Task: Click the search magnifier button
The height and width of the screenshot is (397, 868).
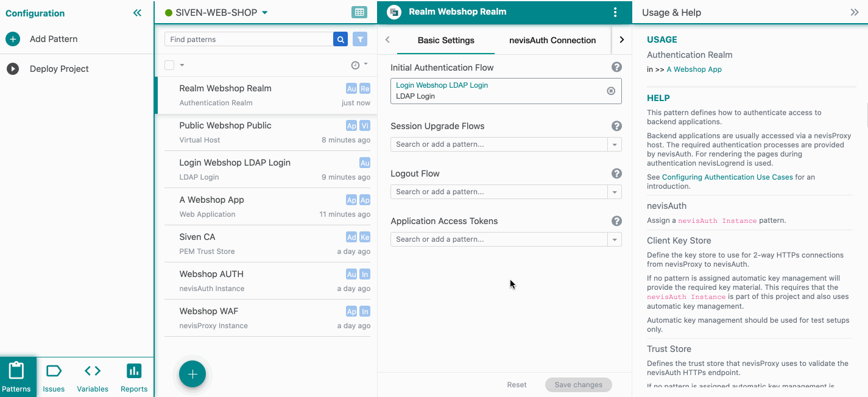Action: tap(340, 40)
